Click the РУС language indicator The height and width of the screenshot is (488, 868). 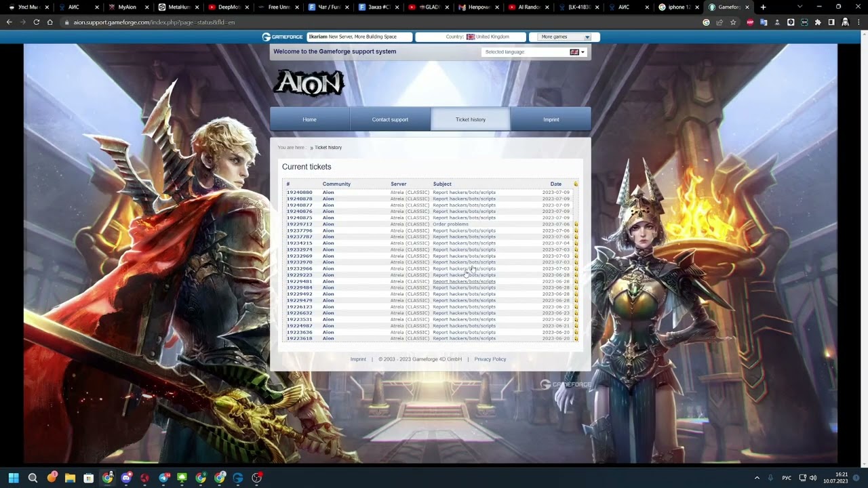[787, 478]
